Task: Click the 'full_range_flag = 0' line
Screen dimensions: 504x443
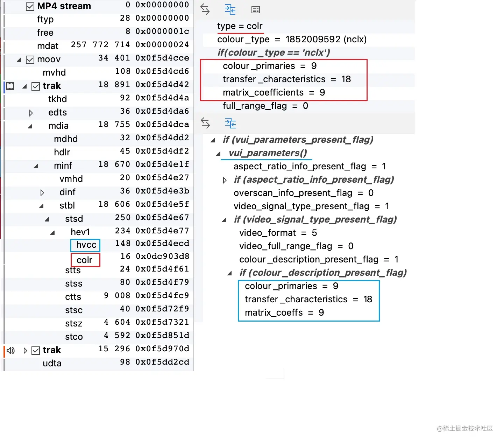Action: (265, 106)
